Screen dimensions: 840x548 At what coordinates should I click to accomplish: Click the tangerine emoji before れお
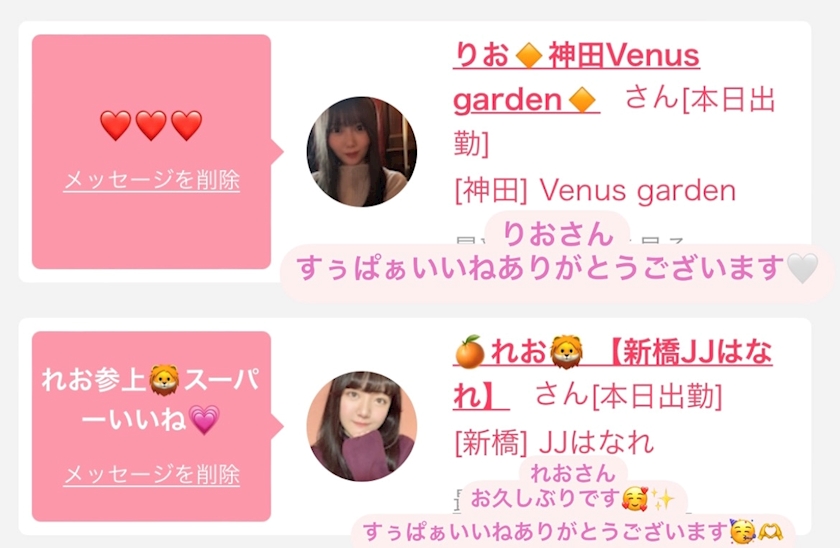(470, 352)
